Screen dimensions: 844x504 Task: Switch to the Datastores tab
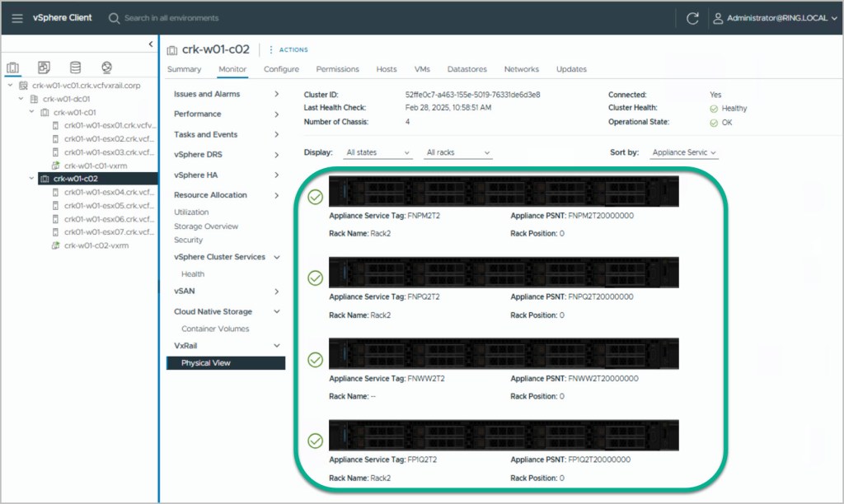click(467, 69)
